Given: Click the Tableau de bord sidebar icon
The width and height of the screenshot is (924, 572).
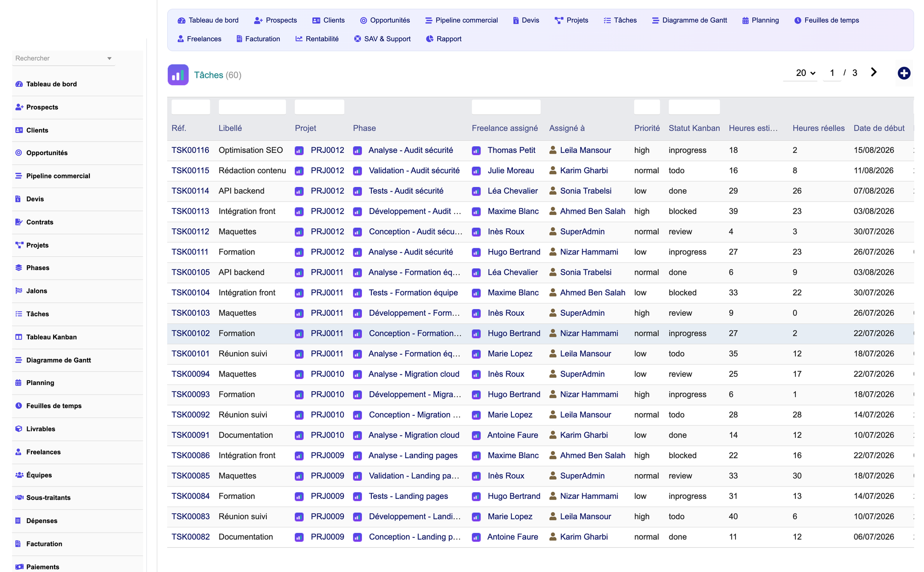Looking at the screenshot, I should pos(19,84).
